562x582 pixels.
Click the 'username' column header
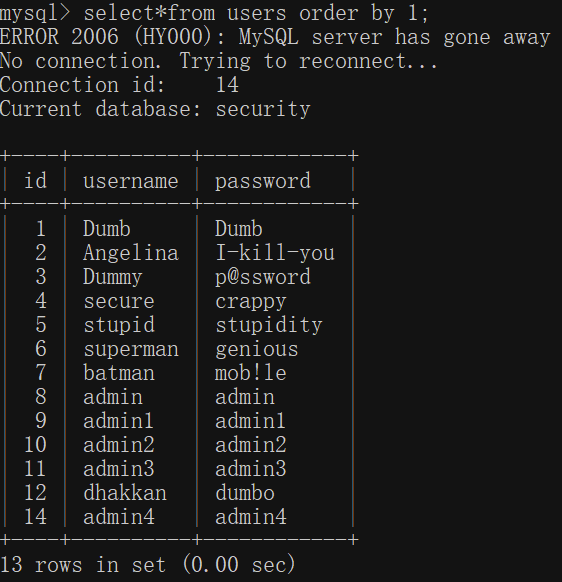click(x=131, y=181)
